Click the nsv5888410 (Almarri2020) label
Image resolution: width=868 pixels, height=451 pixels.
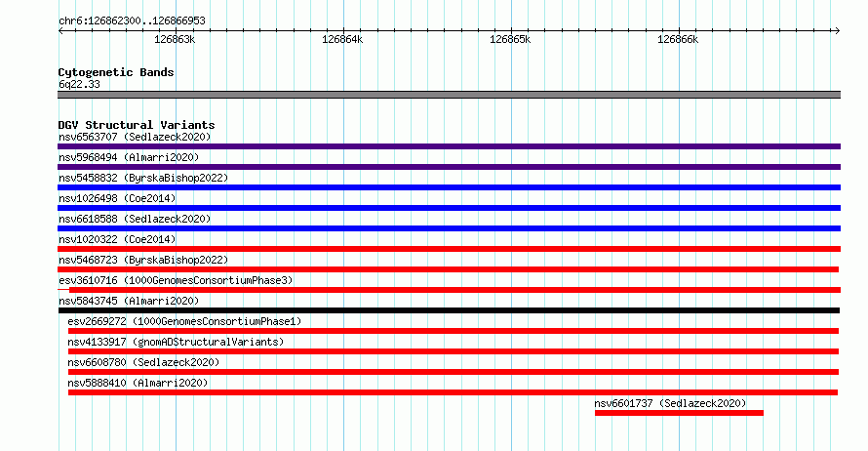[x=138, y=383]
